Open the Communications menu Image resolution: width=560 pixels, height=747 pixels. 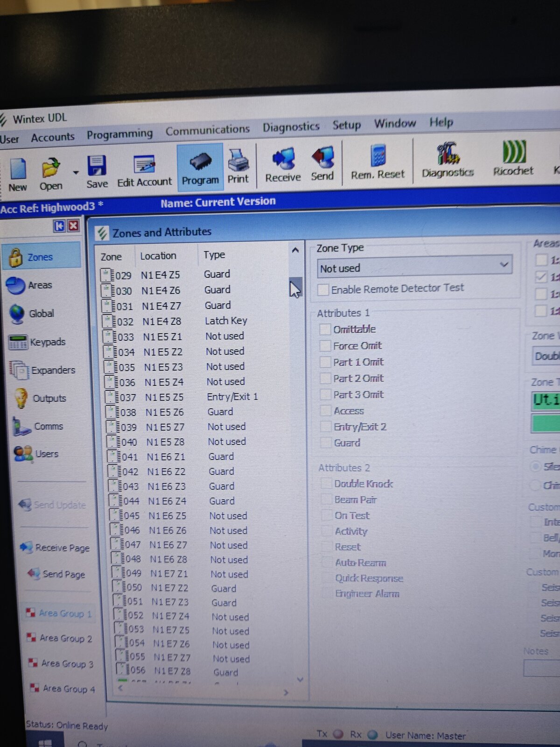point(207,130)
